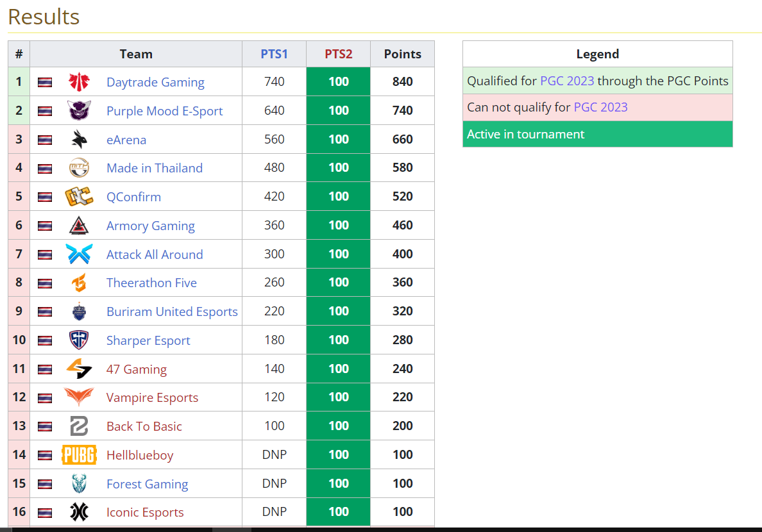Click the QConfirm team logo
This screenshot has height=532, width=762.
click(x=79, y=197)
